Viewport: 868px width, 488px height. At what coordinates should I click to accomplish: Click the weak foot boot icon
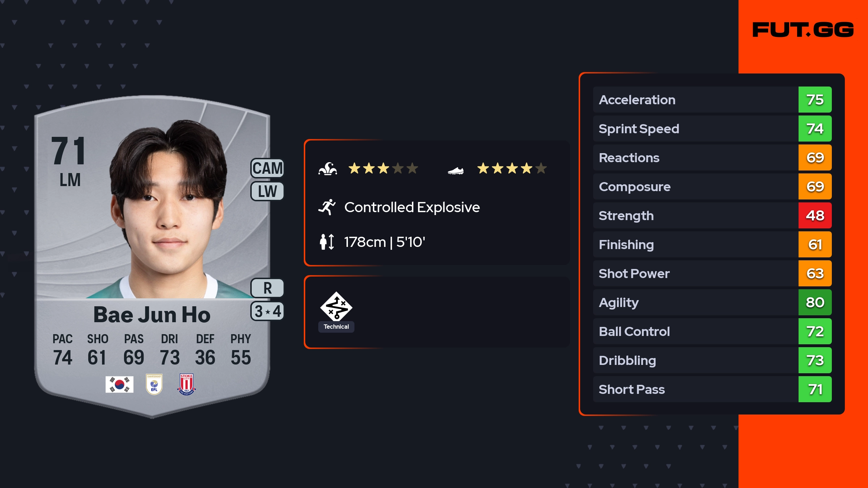(456, 170)
